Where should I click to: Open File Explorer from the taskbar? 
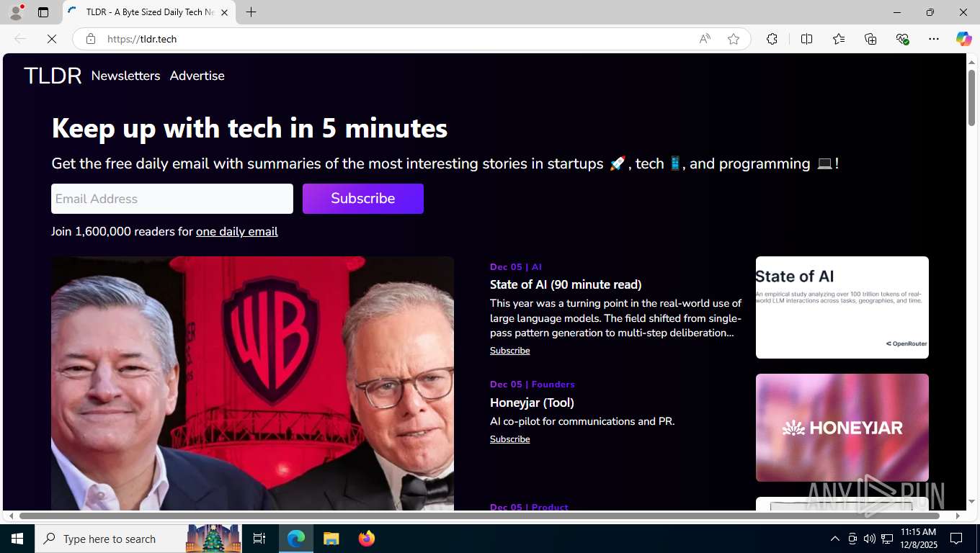pos(331,539)
